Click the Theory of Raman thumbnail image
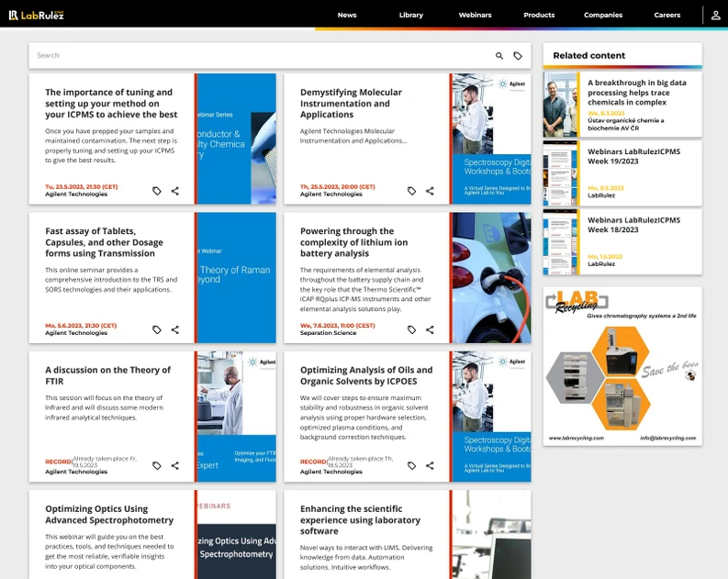This screenshot has height=579, width=728. [236, 277]
